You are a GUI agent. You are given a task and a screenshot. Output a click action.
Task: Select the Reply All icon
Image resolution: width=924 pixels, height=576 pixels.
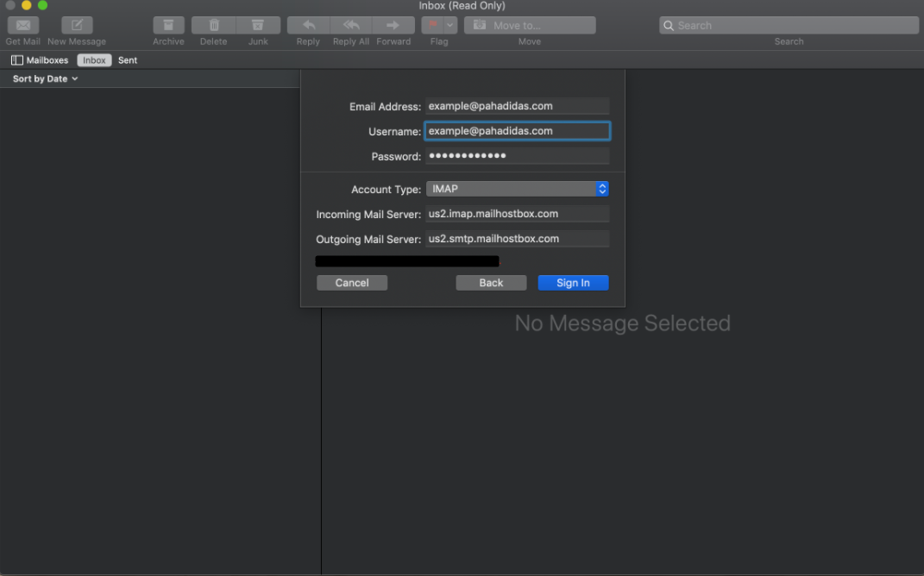(350, 24)
